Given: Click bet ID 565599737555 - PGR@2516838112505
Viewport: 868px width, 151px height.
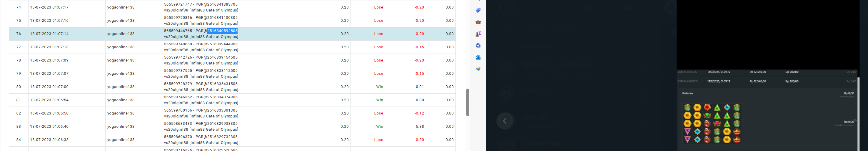Looking at the screenshot, I should tap(201, 70).
